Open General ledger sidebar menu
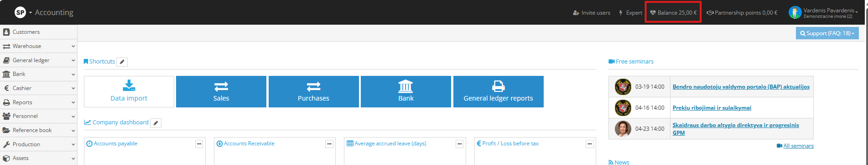Viewport: 868px width, 165px height. [x=38, y=60]
